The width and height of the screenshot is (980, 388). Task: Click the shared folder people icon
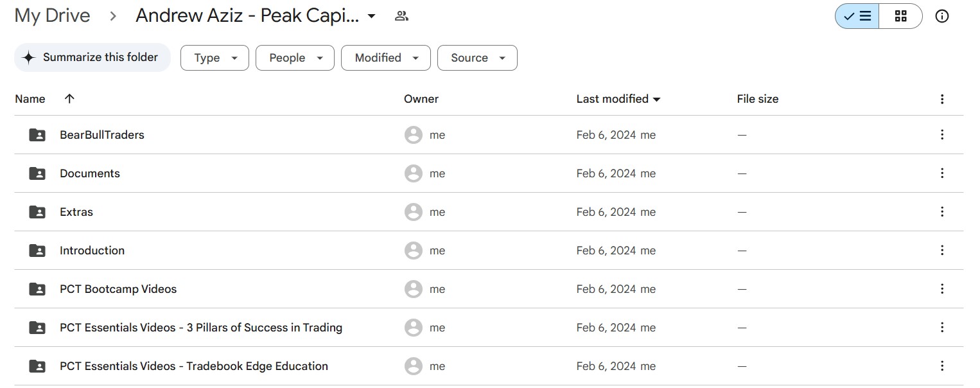tap(401, 16)
